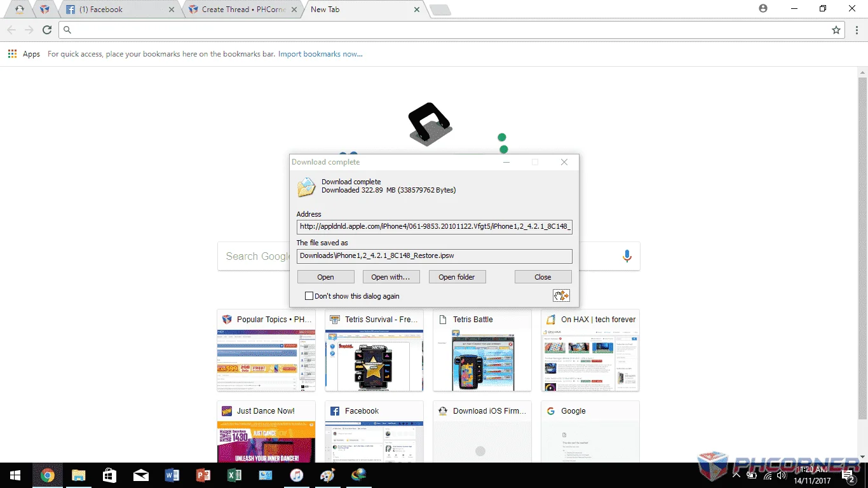868x488 pixels.
Task: Show hidden system tray icons
Action: click(736, 475)
